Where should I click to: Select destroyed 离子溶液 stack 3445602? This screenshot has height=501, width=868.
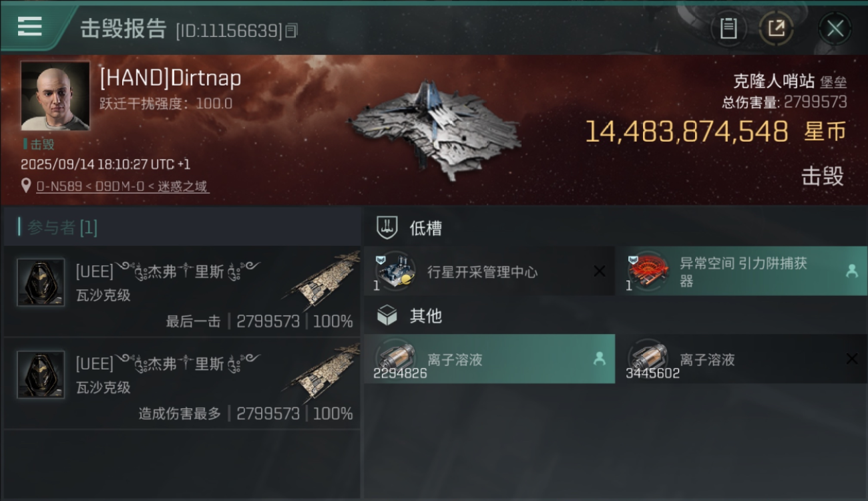(742, 359)
